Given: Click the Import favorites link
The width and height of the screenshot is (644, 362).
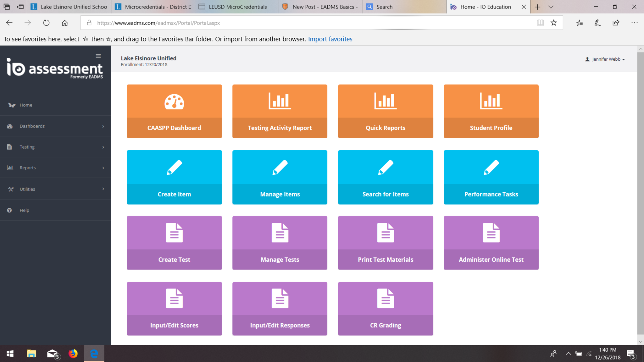Looking at the screenshot, I should [x=330, y=39].
